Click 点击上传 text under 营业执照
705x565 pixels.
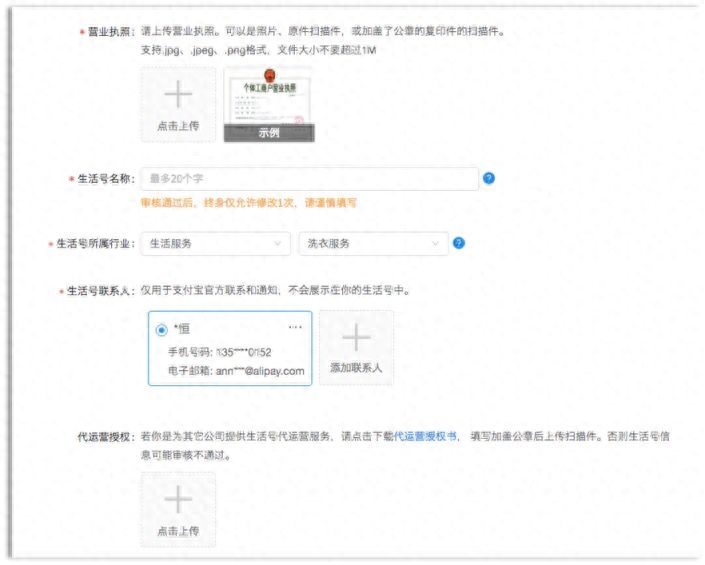178,127
